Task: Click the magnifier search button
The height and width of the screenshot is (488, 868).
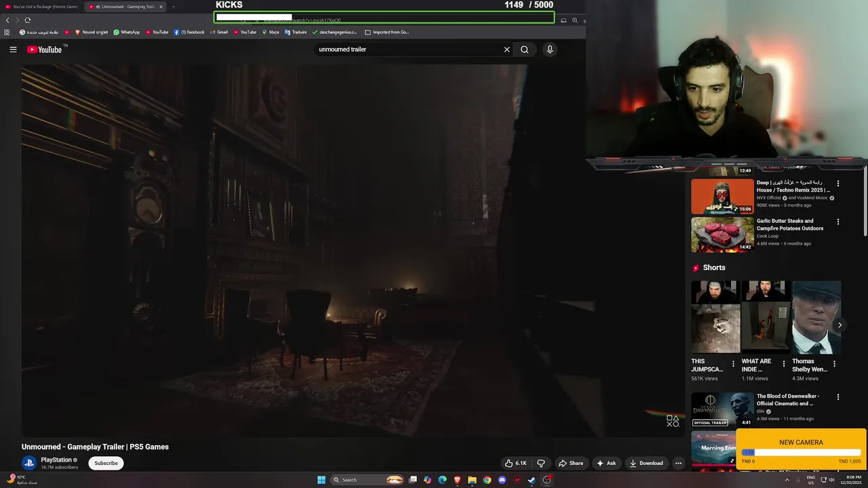Action: (524, 49)
